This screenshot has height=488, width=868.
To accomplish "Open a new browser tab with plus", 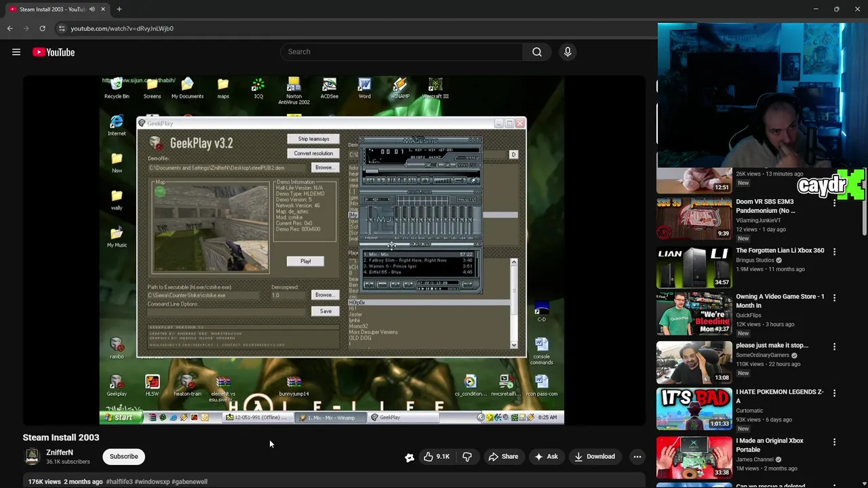I will (x=119, y=9).
